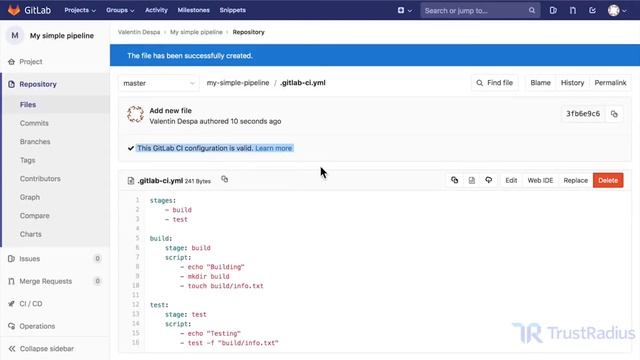Open the user avatar menu
This screenshot has width=640, height=360.
(x=617, y=10)
